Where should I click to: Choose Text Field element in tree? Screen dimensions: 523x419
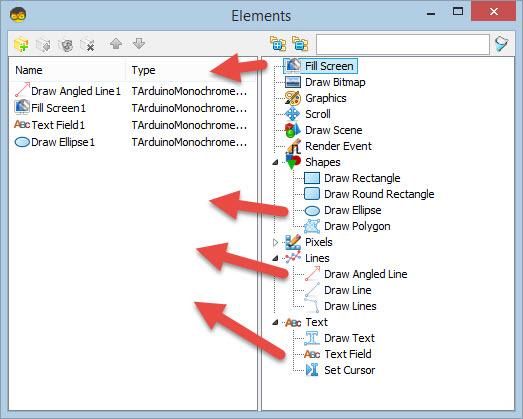click(348, 354)
